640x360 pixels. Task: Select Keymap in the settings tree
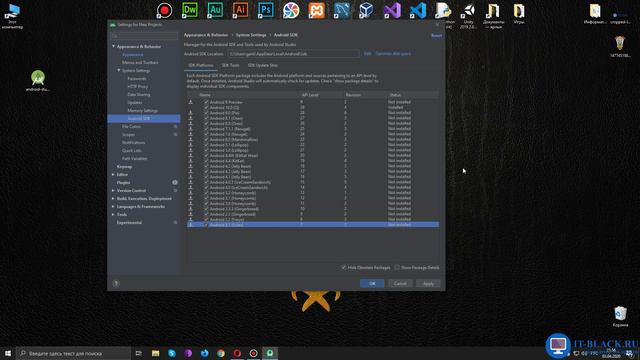(124, 167)
